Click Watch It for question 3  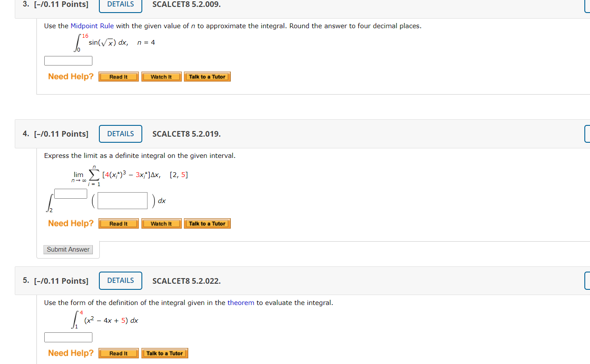coord(161,76)
